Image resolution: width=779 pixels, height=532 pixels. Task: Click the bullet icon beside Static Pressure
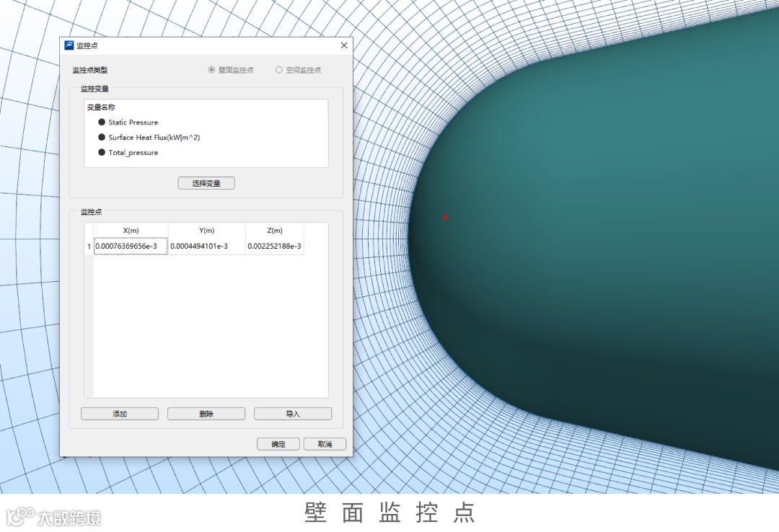102,123
